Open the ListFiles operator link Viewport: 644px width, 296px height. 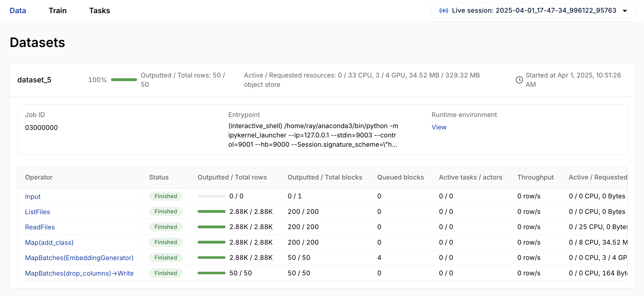click(x=38, y=212)
